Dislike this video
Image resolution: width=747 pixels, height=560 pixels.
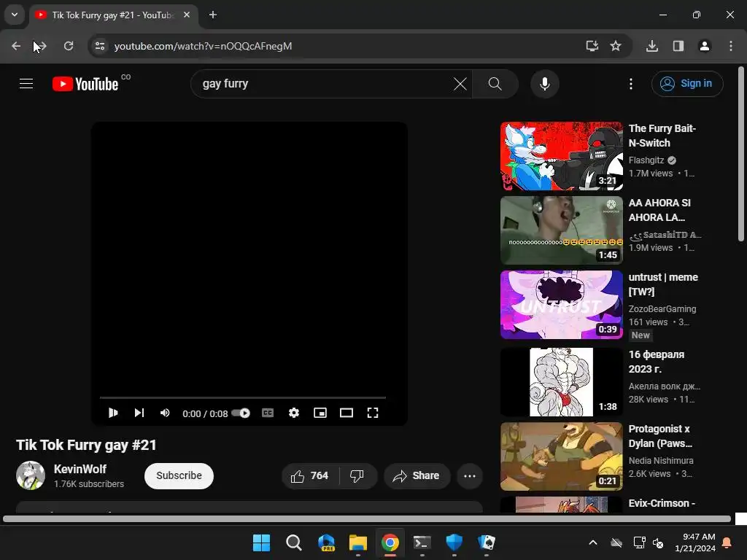[x=357, y=475]
